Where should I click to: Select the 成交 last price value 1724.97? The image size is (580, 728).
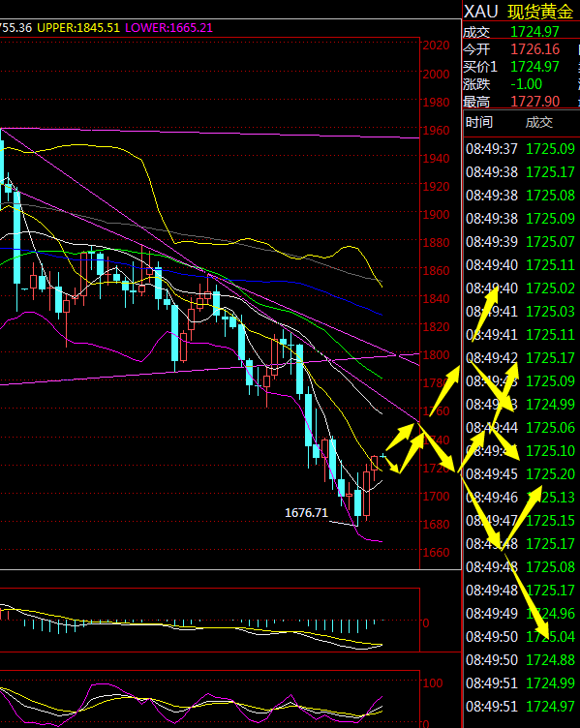[534, 32]
